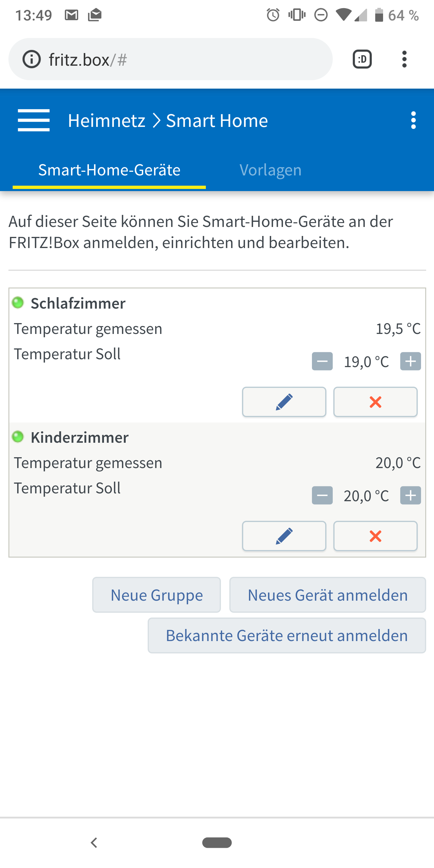Open Chrome's three-dot overflow menu
Image resolution: width=434 pixels, height=868 pixels.
404,59
